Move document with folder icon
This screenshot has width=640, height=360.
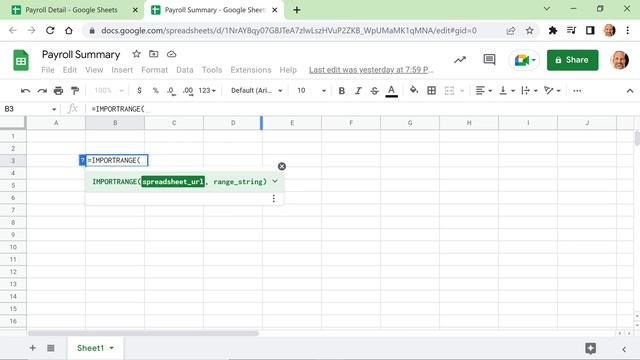153,54
